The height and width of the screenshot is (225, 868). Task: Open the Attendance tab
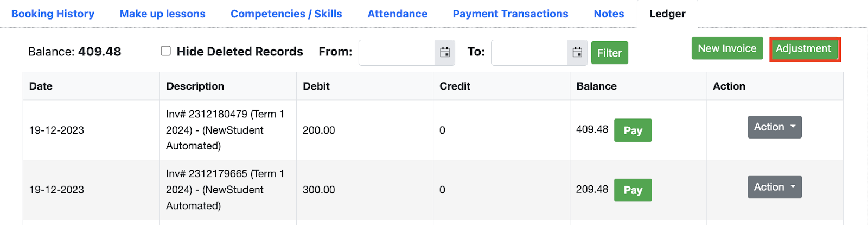click(397, 14)
